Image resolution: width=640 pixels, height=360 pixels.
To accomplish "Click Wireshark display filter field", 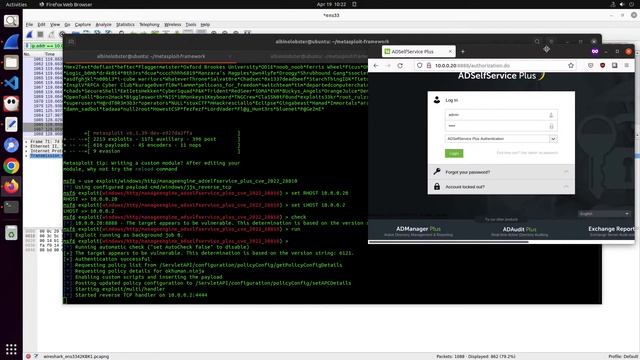I will tap(45, 46).
